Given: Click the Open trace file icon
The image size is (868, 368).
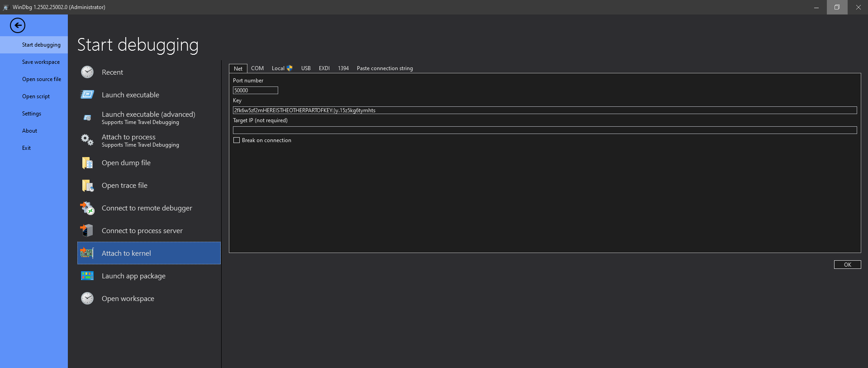Looking at the screenshot, I should pyautogui.click(x=87, y=185).
